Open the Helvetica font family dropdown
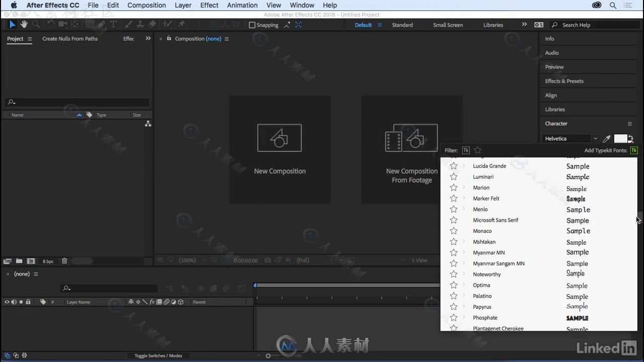644x362 pixels. (x=595, y=139)
